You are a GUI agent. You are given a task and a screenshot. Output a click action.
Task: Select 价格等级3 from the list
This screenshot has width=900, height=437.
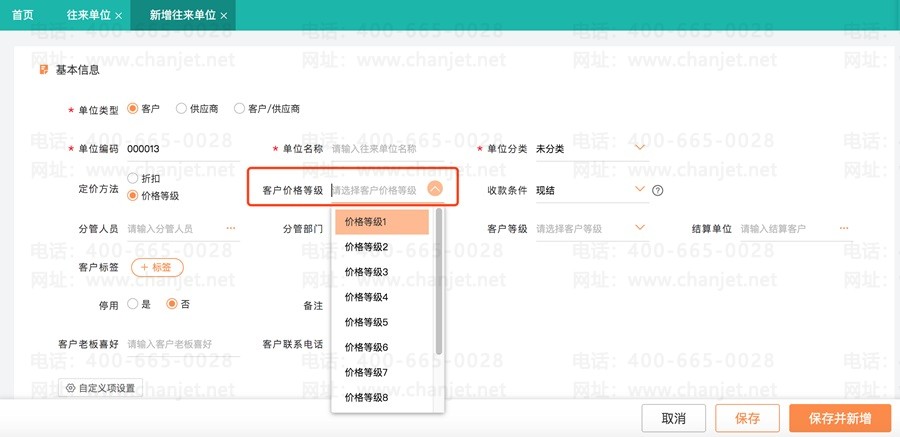tap(382, 272)
